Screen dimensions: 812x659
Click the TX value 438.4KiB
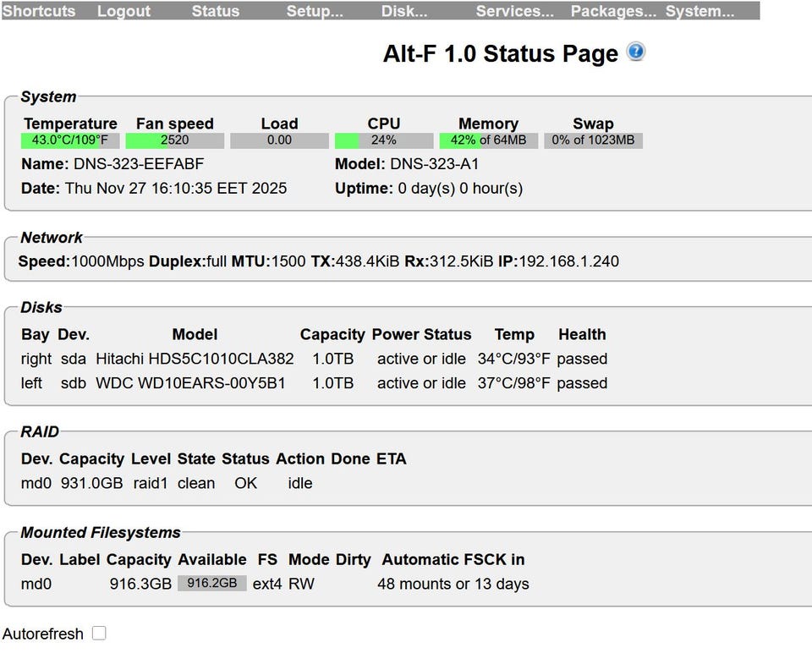tap(368, 261)
